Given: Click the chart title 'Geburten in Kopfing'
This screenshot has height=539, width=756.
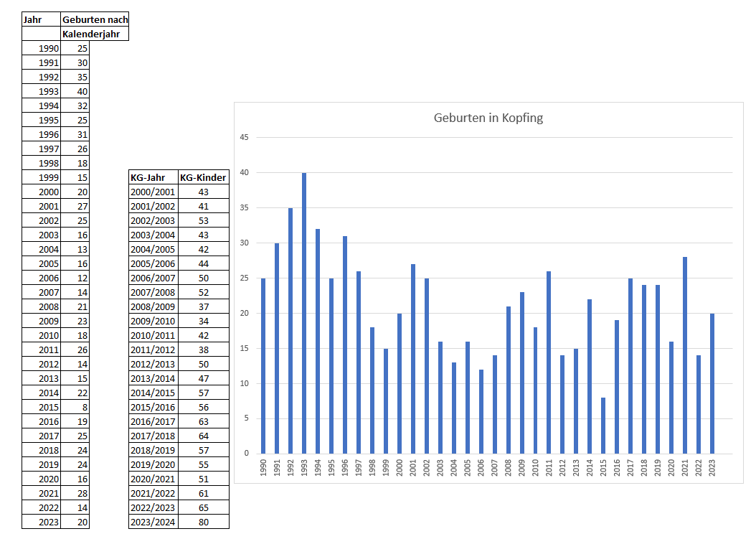Looking at the screenshot, I should point(488,118).
